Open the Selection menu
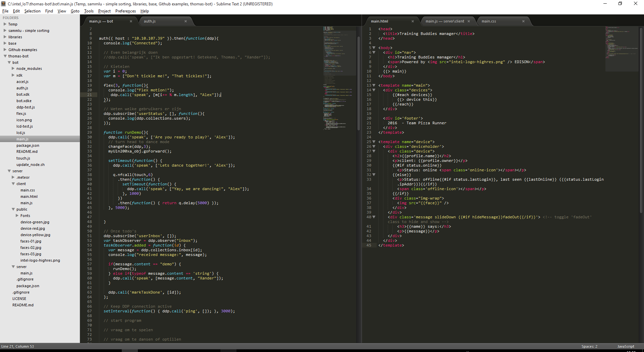Image resolution: width=644 pixels, height=352 pixels. 33,11
